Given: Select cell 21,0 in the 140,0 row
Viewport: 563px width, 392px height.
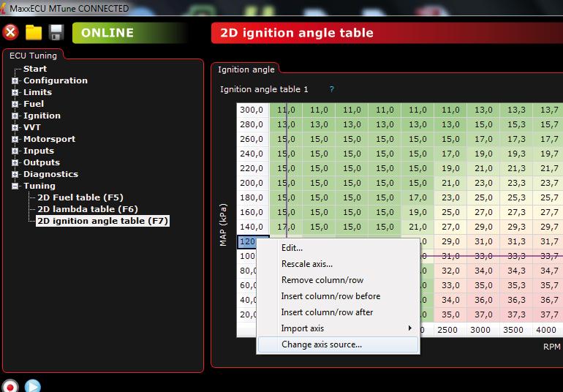Looking at the screenshot, I should 417,227.
